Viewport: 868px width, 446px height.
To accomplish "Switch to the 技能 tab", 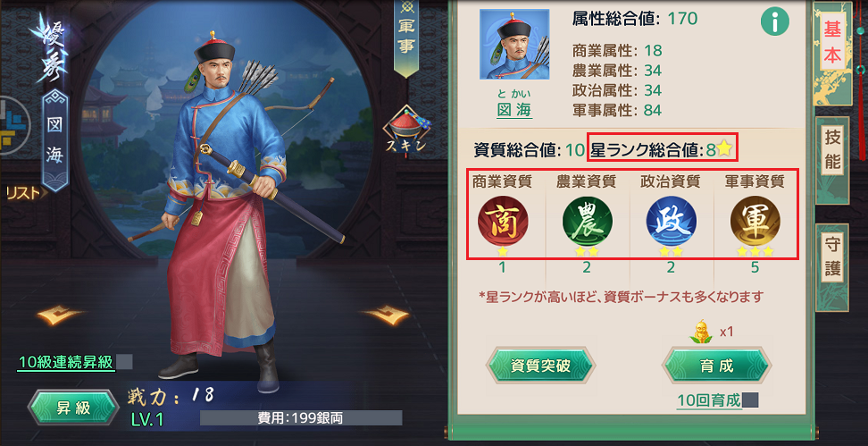I will tap(832, 150).
